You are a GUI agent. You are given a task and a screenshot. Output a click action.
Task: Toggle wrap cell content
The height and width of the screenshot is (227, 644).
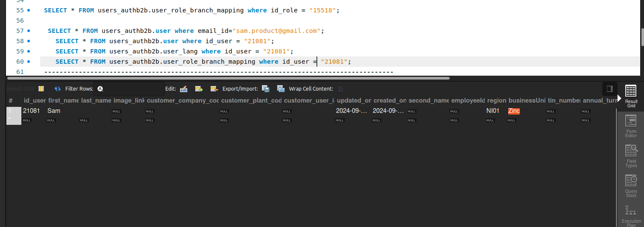(x=340, y=89)
